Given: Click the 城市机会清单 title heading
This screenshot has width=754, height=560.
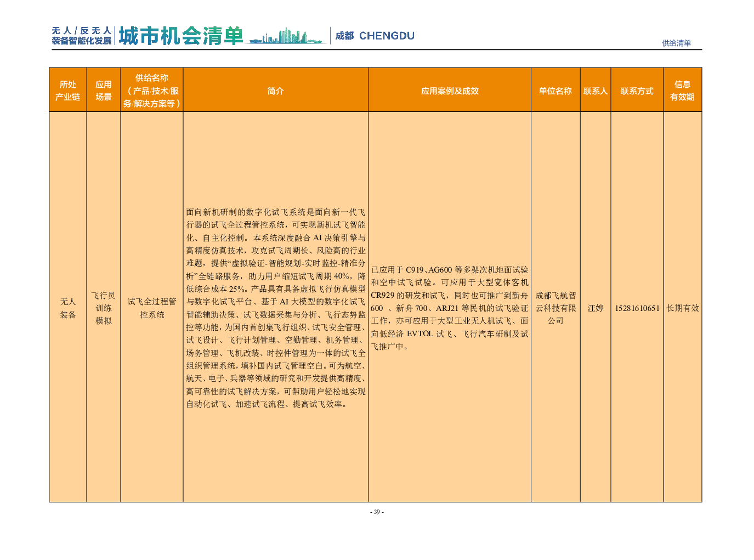Looking at the screenshot, I should pos(181,36).
